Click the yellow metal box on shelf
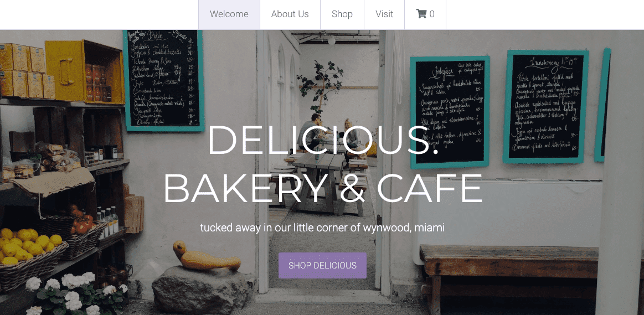Screen dimensions: 644x315 pos(84,72)
